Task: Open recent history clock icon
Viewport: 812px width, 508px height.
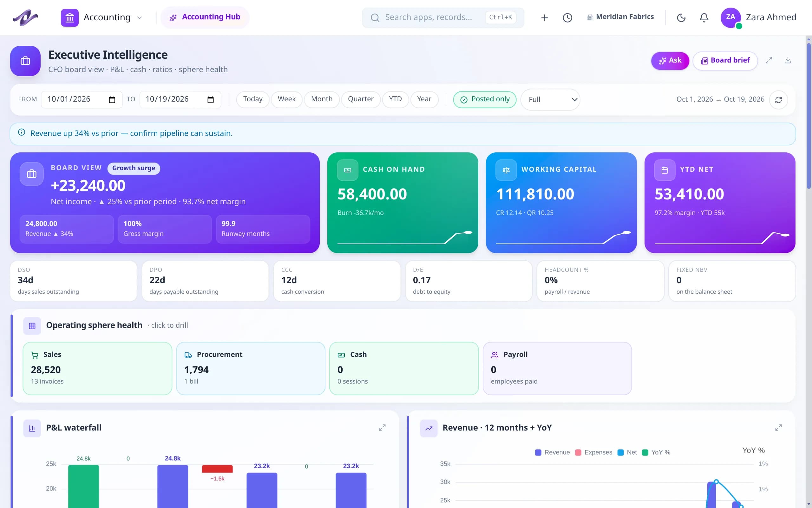Action: [x=567, y=17]
